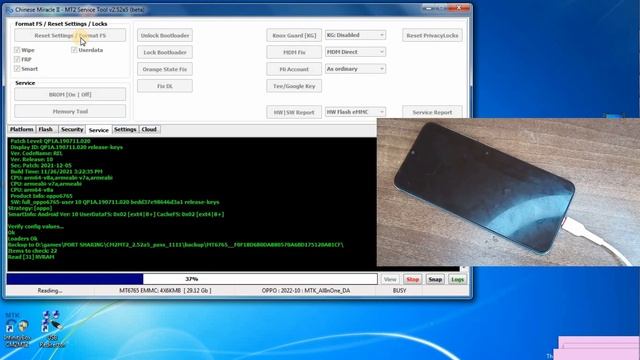
Task: Click Knox Guard [KG] button
Action: click(x=294, y=36)
